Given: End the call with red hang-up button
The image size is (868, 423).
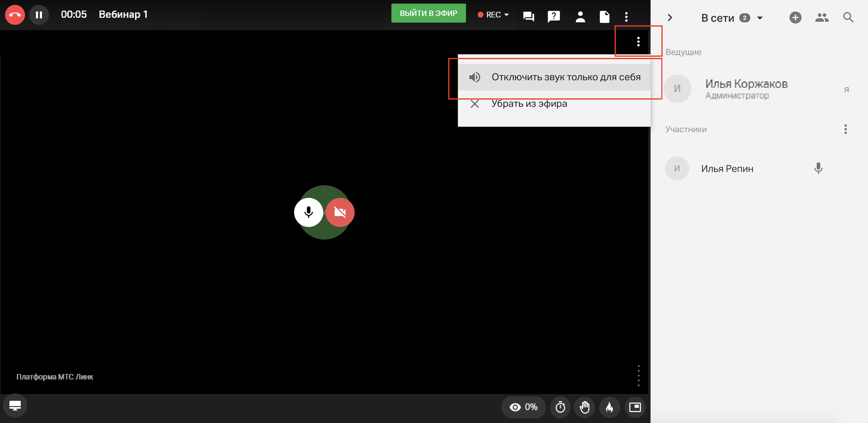Looking at the screenshot, I should coord(15,15).
